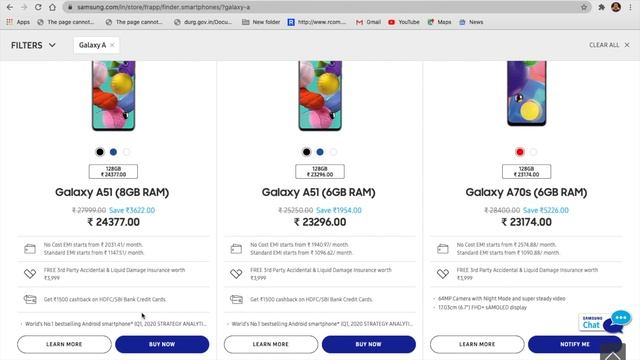Bookmark this page with star icon

pos(584,7)
